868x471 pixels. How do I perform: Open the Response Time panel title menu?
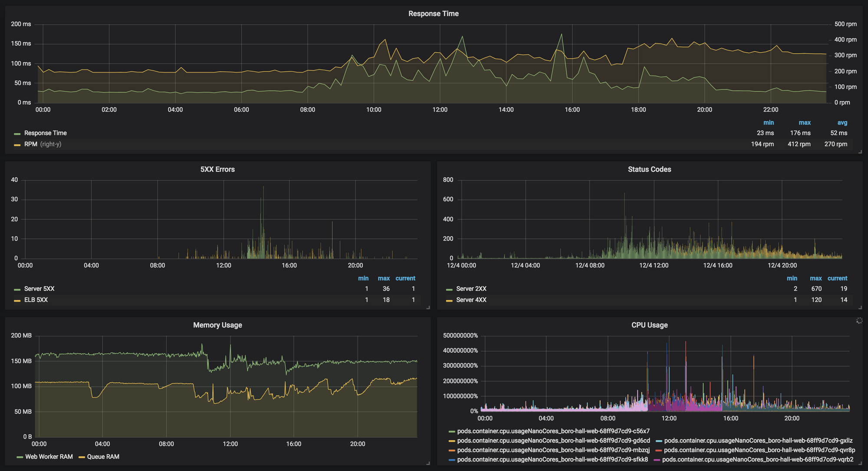[x=433, y=13]
